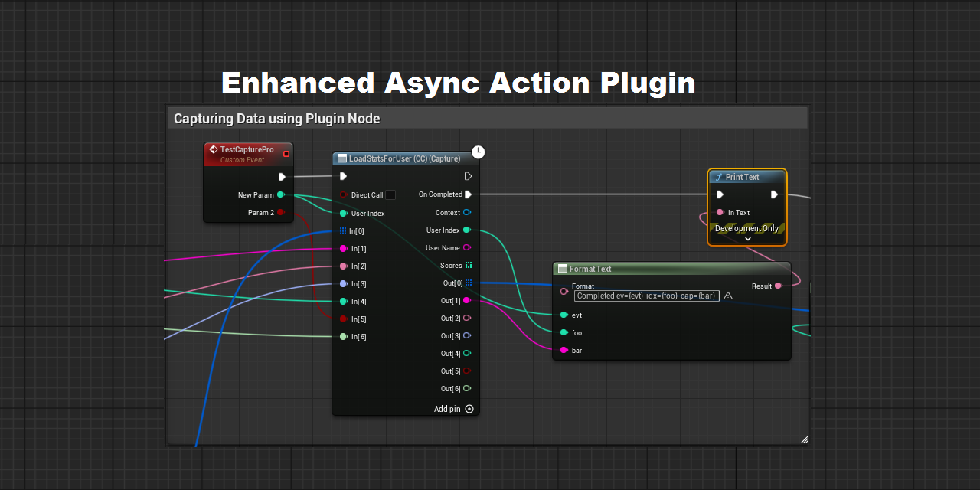Collapse Development Only section via its chevron
Screen dimensions: 980x490
(747, 238)
